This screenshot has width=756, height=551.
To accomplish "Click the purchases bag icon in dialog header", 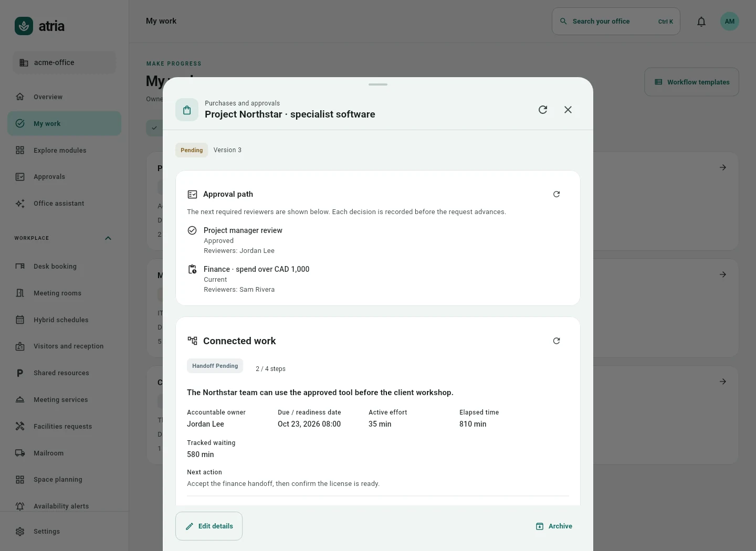I will pos(187,110).
